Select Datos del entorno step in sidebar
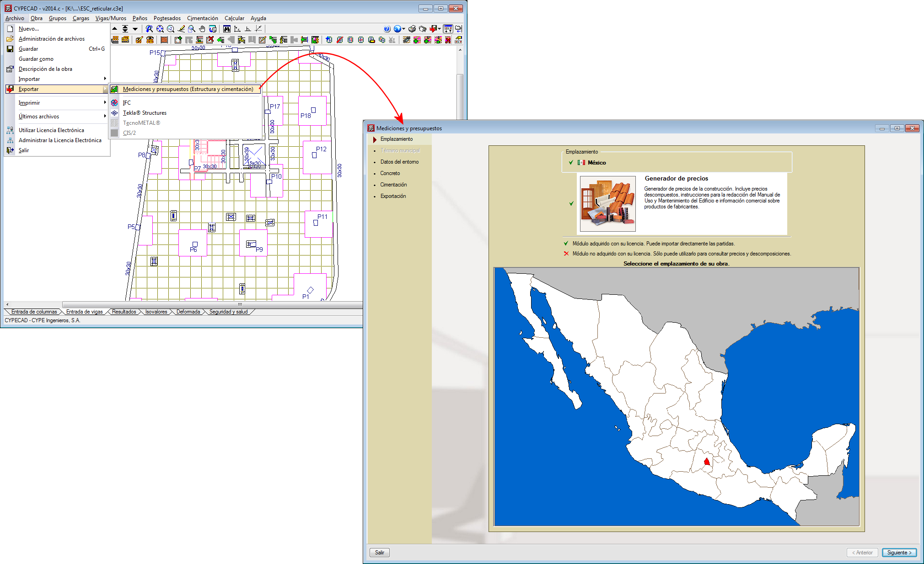This screenshot has width=924, height=564. tap(399, 162)
